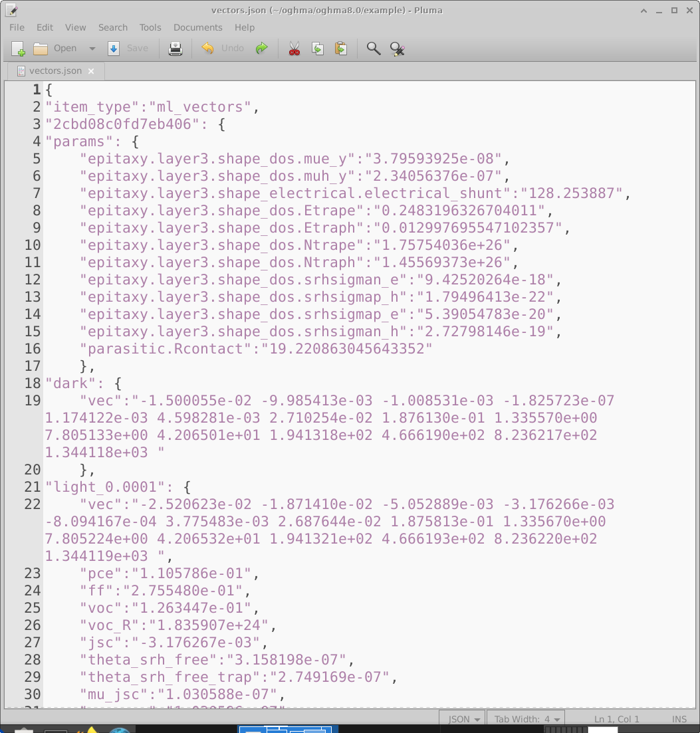Open the Tab Width dropdown
The width and height of the screenshot is (700, 733).
point(525,719)
